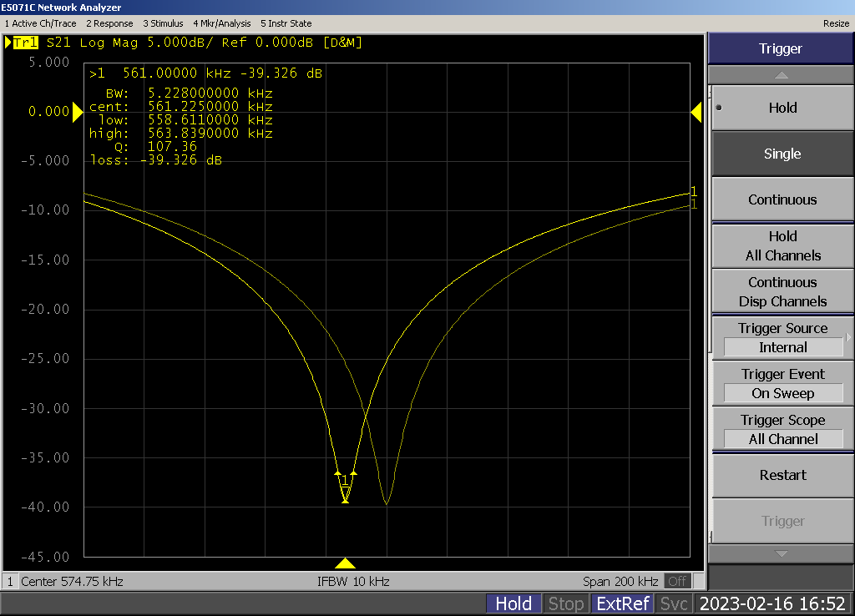Toggle Trigger Scope All Channel setting
This screenshot has height=616, width=855.
782,430
